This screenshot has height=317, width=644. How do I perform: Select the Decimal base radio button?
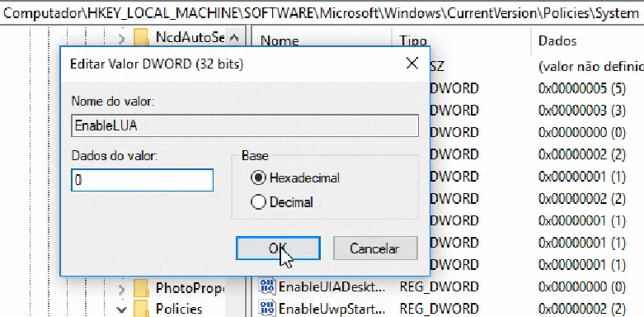point(258,202)
